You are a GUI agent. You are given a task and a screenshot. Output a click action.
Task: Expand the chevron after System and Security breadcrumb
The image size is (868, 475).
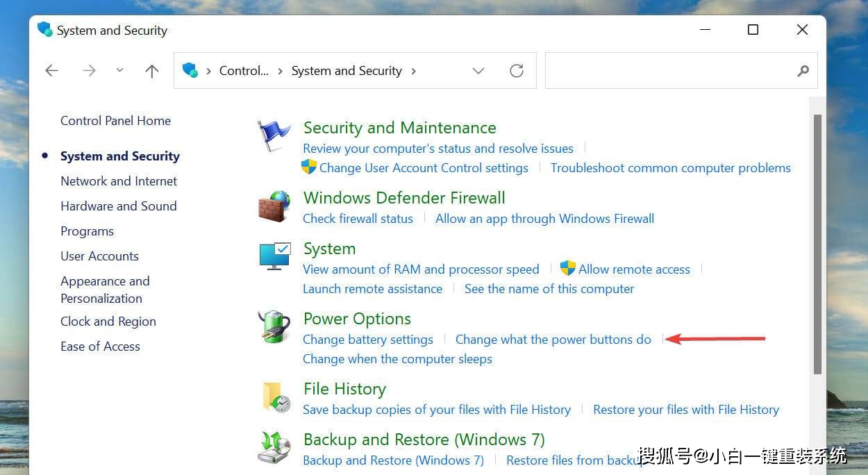(414, 71)
